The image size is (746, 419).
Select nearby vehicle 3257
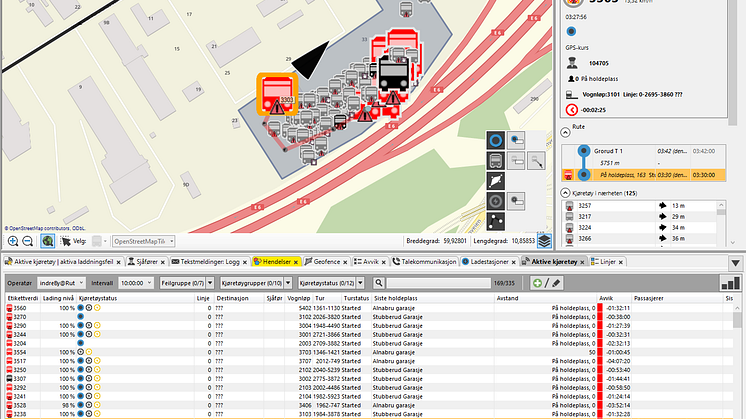click(639, 205)
